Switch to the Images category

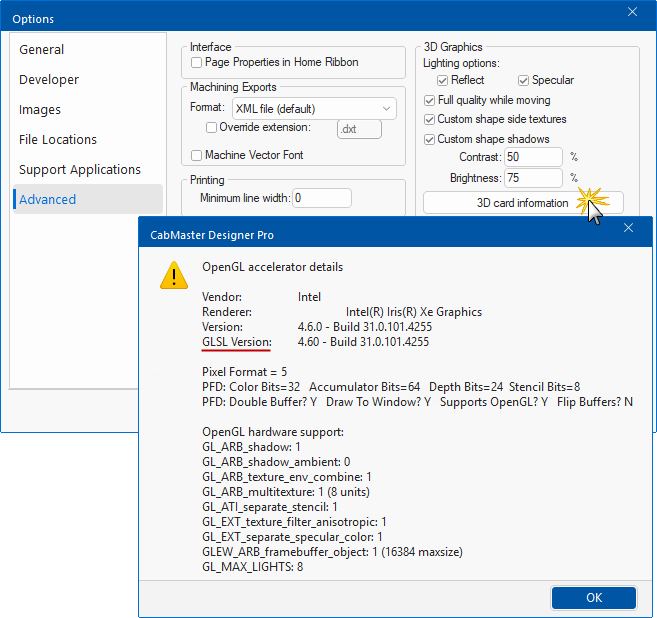tap(40, 109)
